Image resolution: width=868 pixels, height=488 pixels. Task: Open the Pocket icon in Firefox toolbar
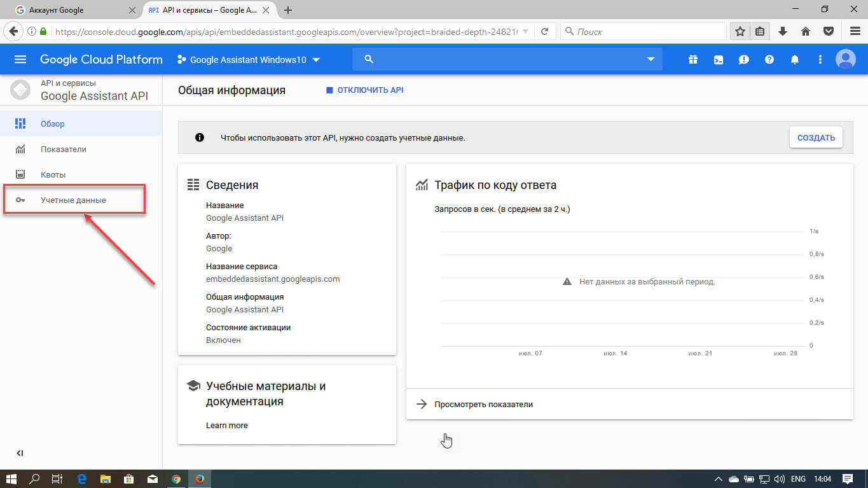click(x=829, y=31)
